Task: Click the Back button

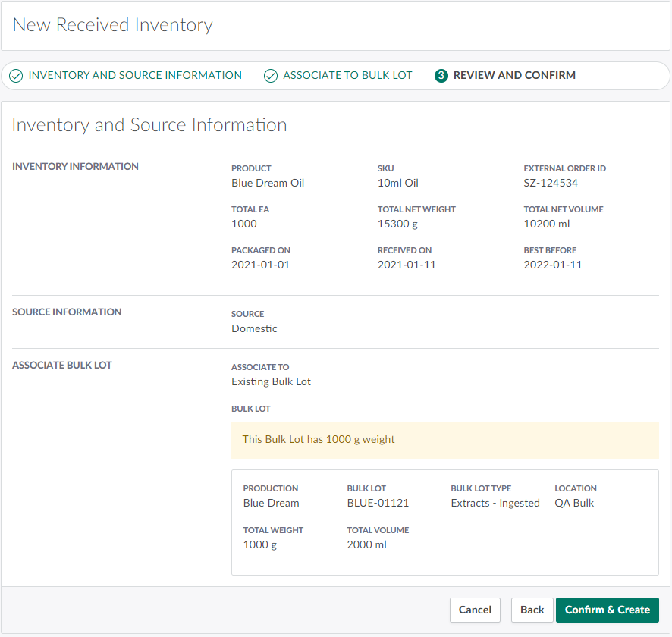Action: click(x=532, y=610)
